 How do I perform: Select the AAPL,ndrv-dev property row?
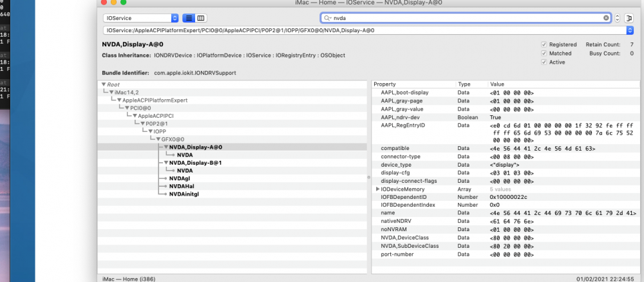[506, 117]
